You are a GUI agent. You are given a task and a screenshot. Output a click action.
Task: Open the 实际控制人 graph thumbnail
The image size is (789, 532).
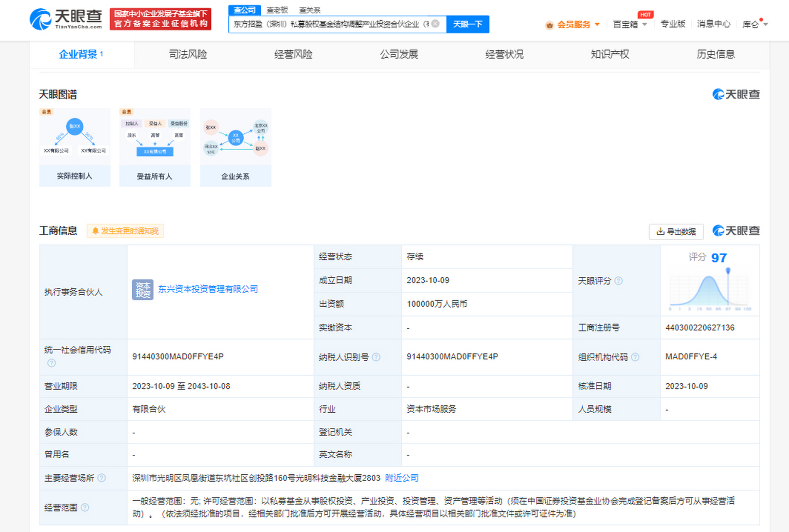tap(75, 147)
